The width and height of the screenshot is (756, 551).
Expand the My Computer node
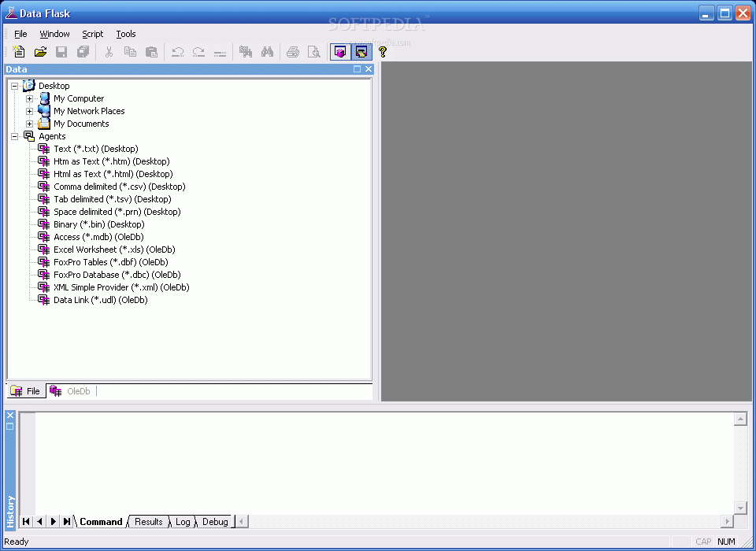point(29,98)
